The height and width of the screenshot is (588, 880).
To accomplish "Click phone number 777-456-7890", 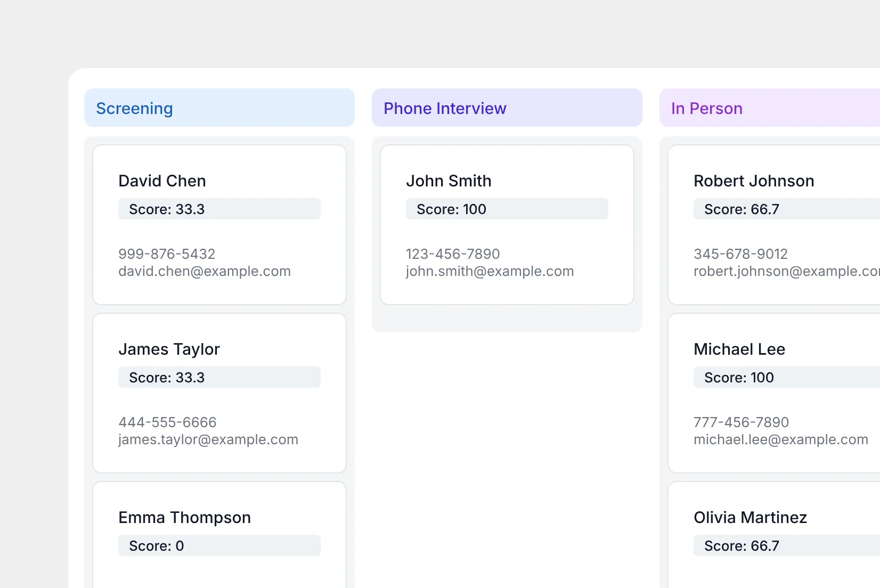I will (741, 422).
